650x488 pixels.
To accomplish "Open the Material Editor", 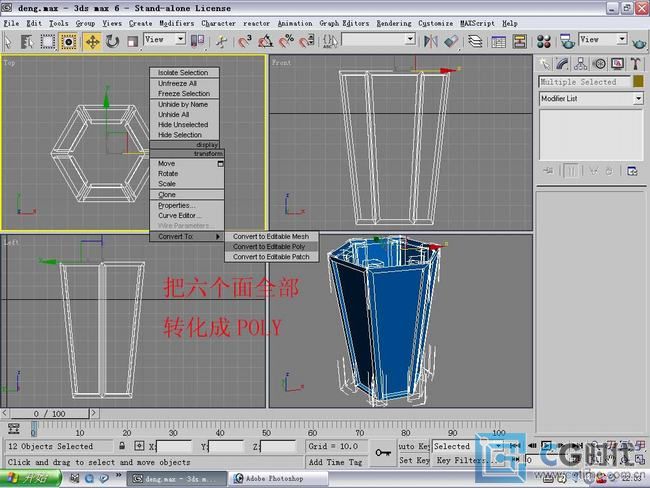I will (544, 41).
